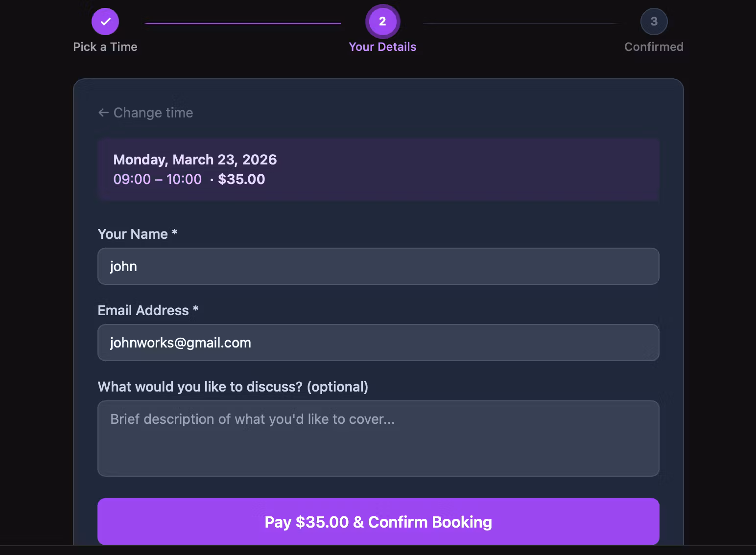Viewport: 756px width, 555px height.
Task: Click the purple progress line after step one
Action: pos(243,23)
